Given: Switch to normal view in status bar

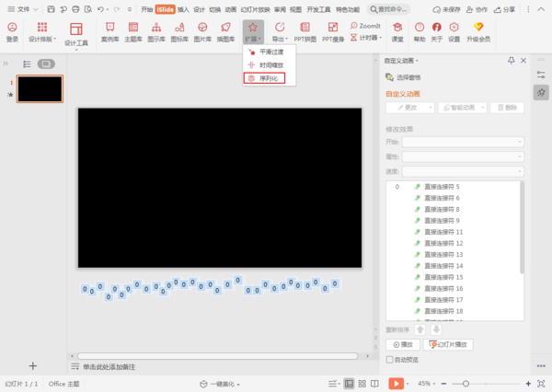Looking at the screenshot, I should (349, 383).
